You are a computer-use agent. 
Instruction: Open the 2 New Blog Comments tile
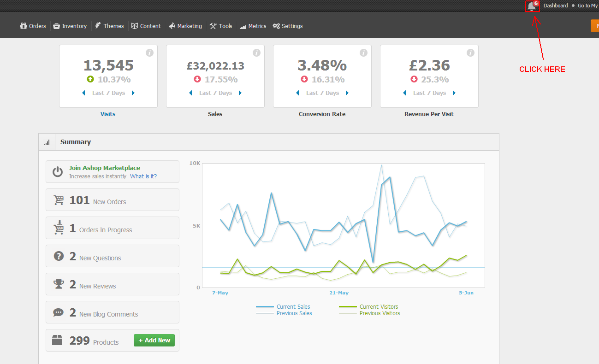(113, 312)
